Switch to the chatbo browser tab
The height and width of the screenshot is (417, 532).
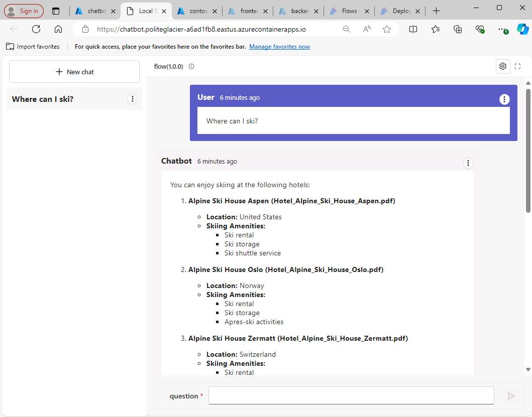tap(95, 11)
